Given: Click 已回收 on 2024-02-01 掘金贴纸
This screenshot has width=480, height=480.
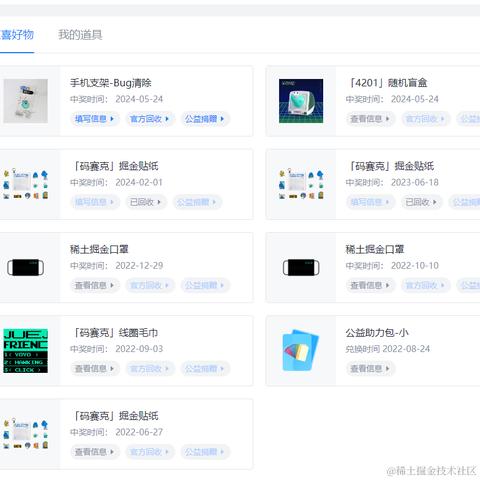Looking at the screenshot, I should [x=146, y=202].
